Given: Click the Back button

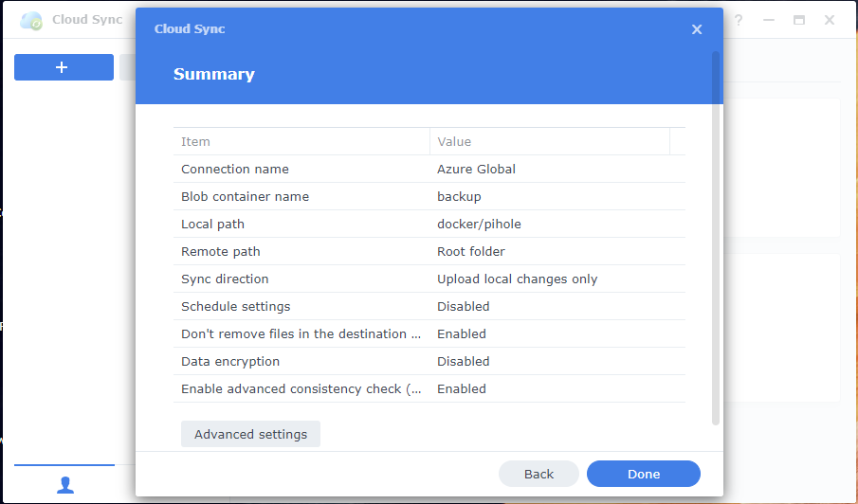Looking at the screenshot, I should coord(539,474).
